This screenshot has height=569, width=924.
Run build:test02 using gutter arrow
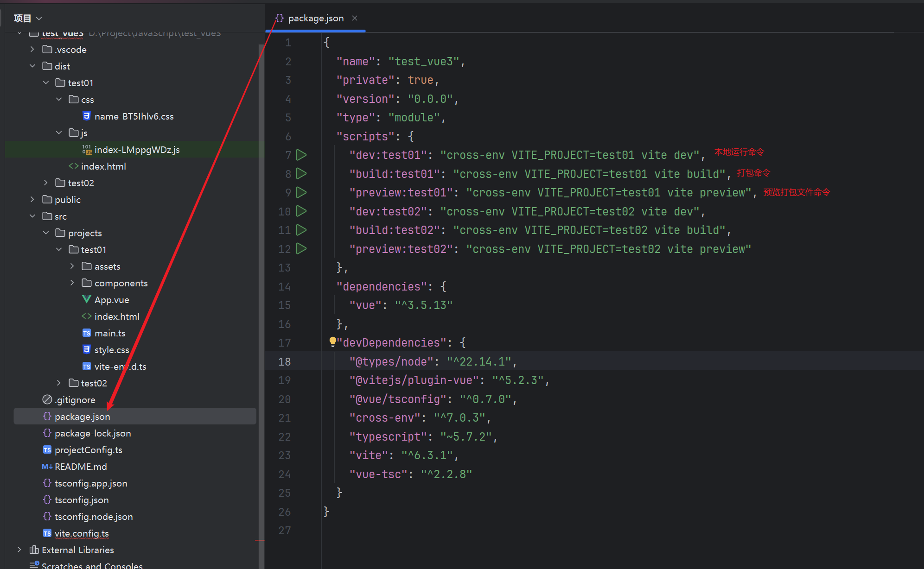301,230
